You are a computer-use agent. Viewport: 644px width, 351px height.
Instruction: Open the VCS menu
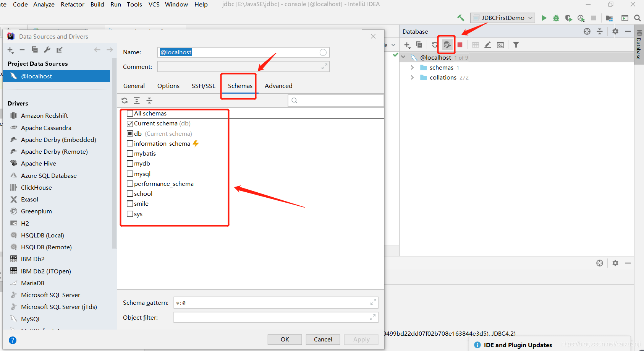tap(154, 5)
